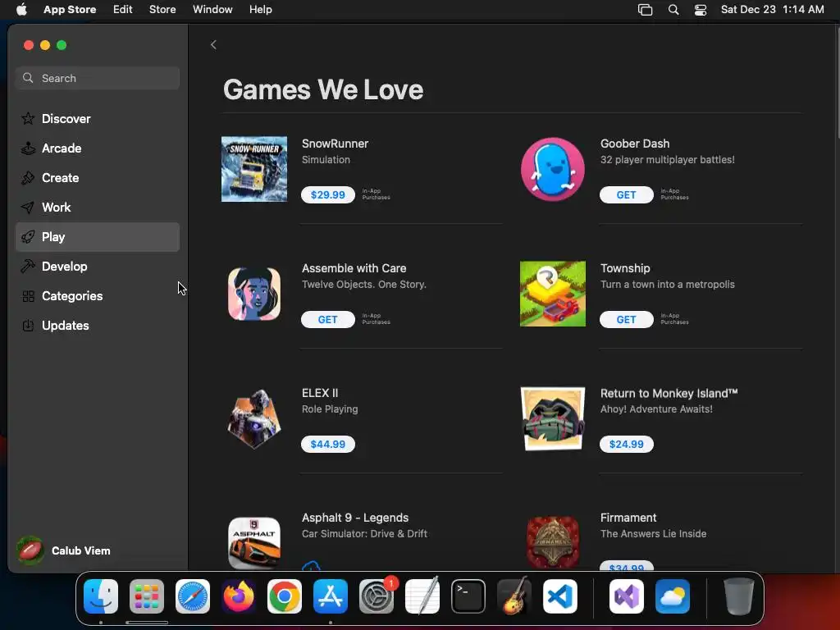This screenshot has height=630, width=840.
Task: Open the Discover section
Action: click(x=98, y=119)
